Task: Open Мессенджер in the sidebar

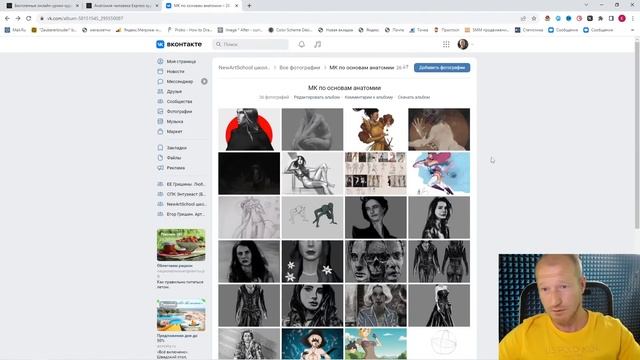Action: click(x=180, y=82)
